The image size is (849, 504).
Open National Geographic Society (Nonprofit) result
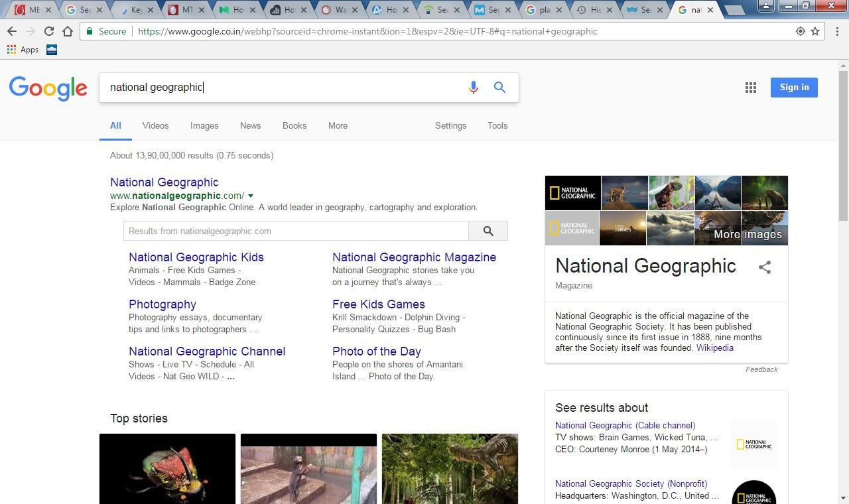631,483
